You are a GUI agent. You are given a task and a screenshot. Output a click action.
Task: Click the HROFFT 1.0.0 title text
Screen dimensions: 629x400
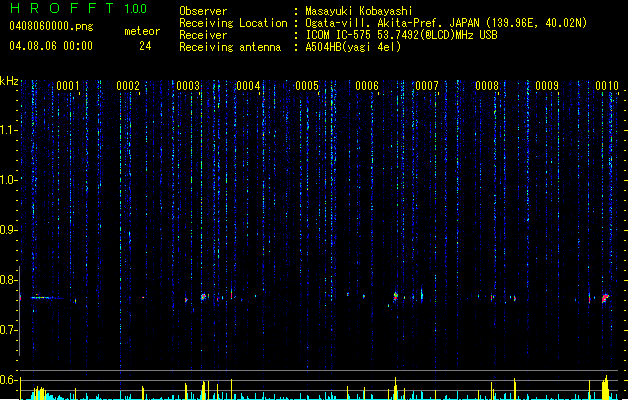[79, 8]
